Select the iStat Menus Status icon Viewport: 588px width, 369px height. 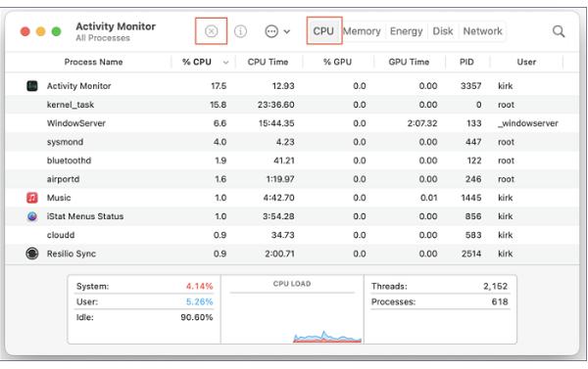click(32, 216)
